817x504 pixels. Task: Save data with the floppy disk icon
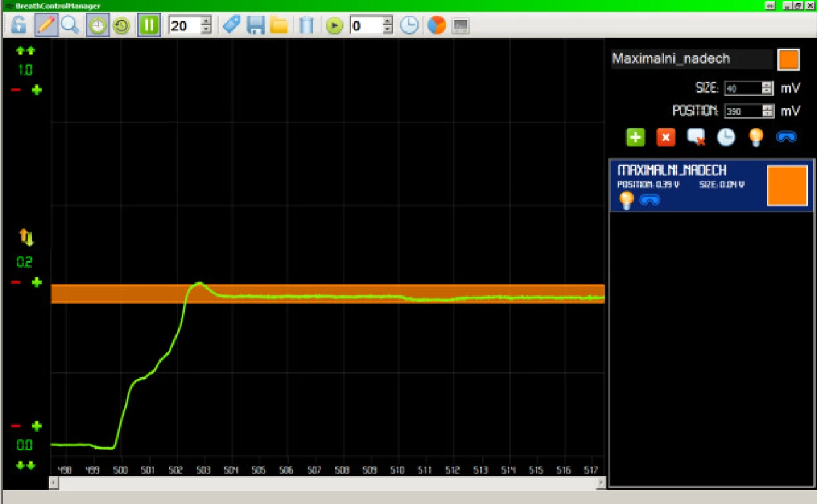255,25
